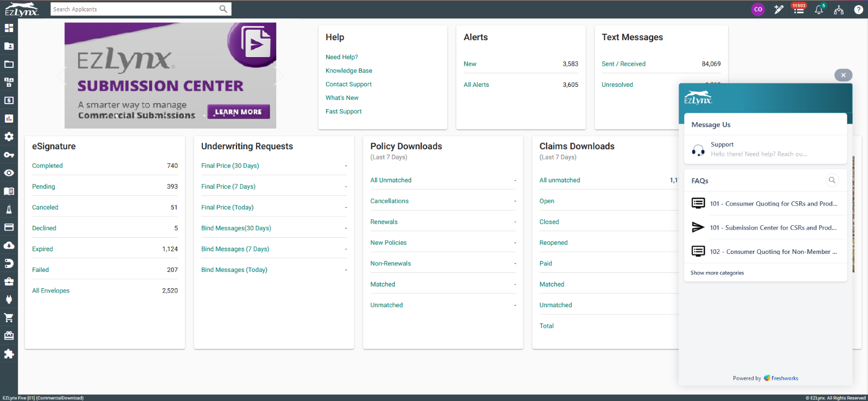Click the plain folder icon in sidebar
This screenshot has height=401, width=868.
point(9,64)
